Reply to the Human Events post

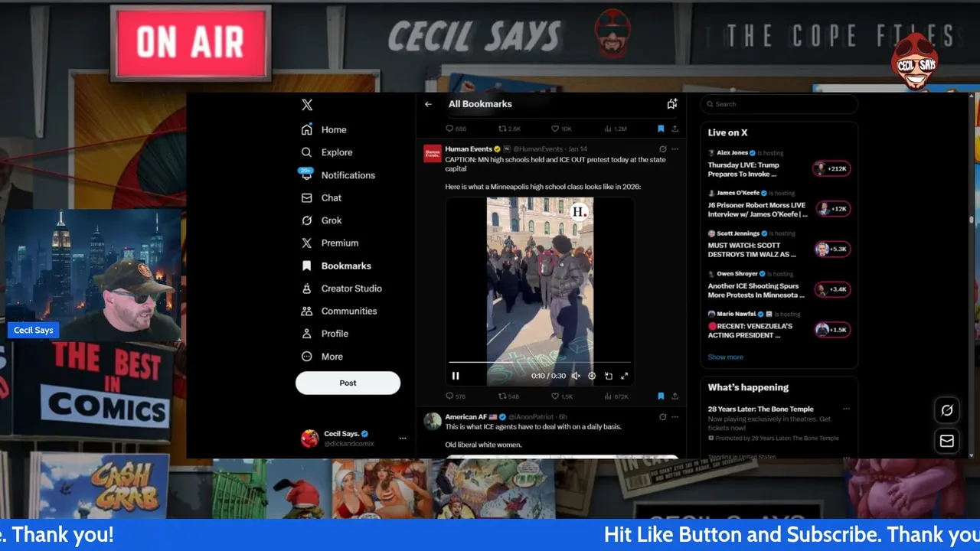[x=456, y=396]
